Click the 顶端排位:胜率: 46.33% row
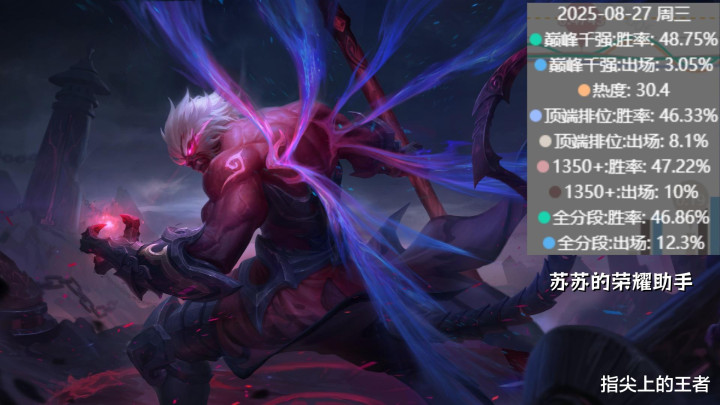Screen dimensions: 720x405 [624, 116]
